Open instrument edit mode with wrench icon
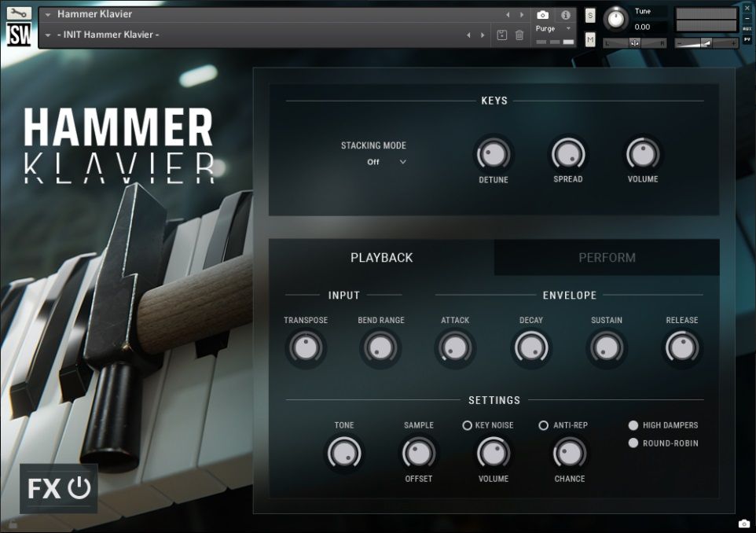756x533 pixels. [x=19, y=13]
